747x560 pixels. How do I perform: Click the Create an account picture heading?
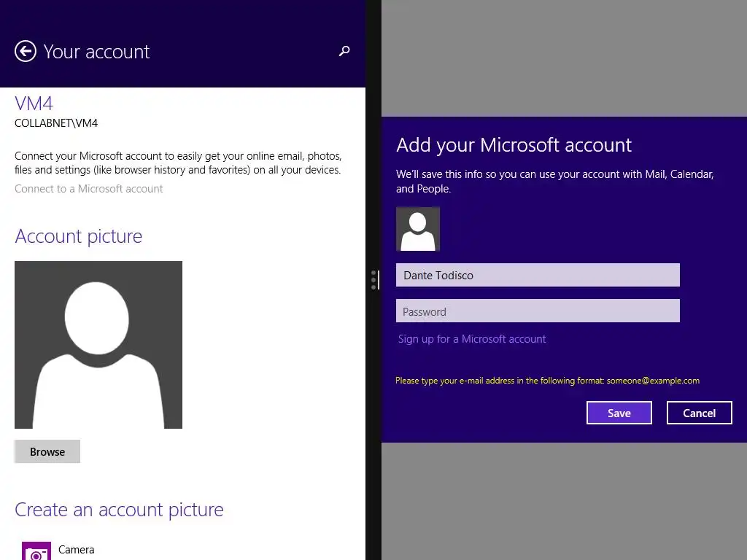point(119,510)
